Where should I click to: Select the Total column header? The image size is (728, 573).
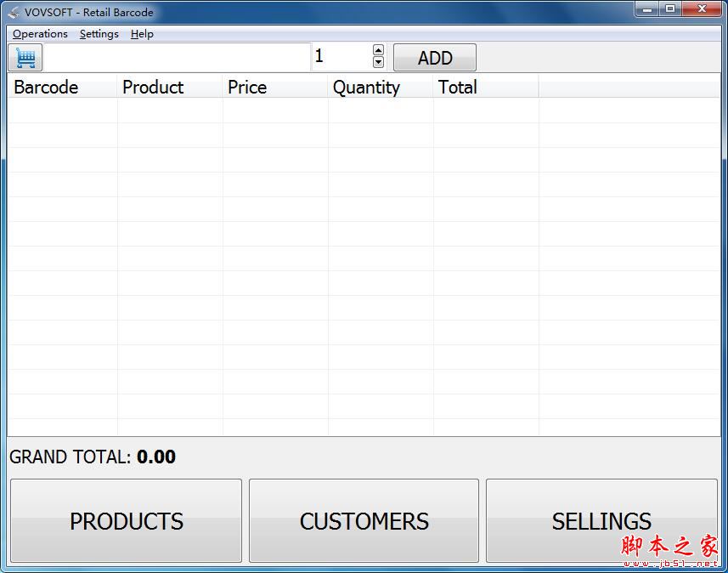[x=457, y=87]
